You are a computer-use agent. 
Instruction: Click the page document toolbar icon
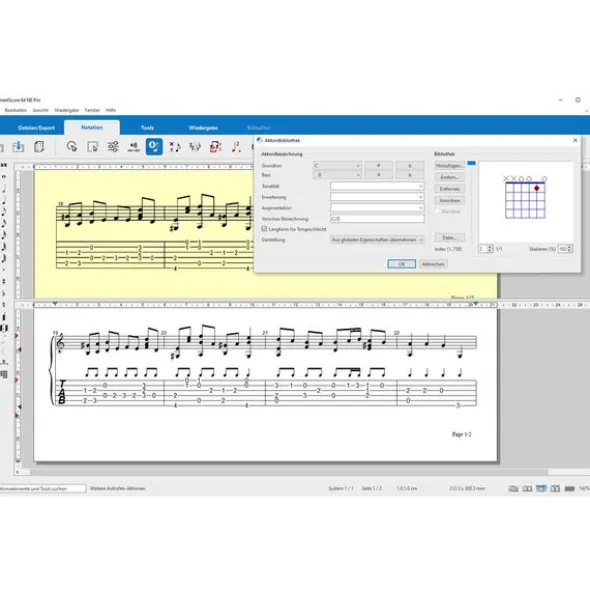[39, 146]
